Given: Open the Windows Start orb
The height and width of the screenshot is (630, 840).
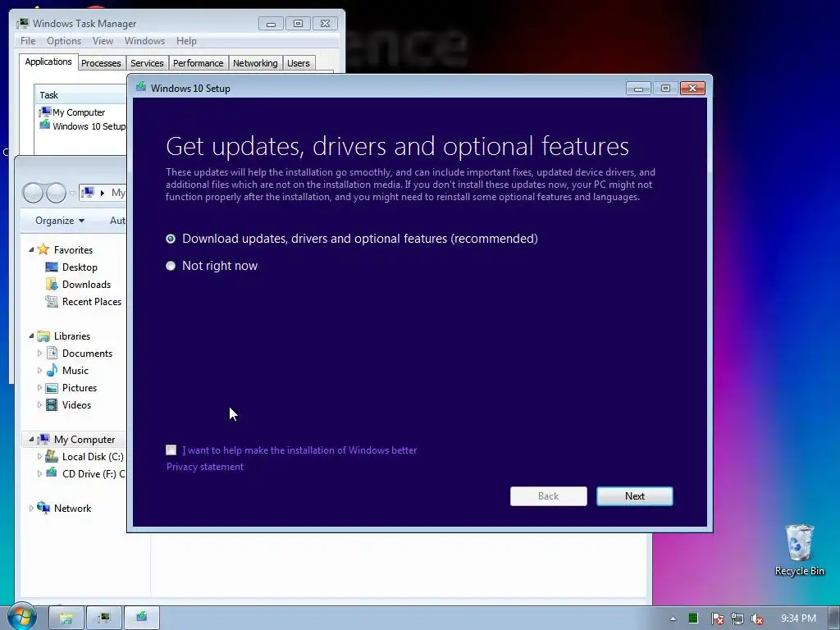Looking at the screenshot, I should 22,616.
